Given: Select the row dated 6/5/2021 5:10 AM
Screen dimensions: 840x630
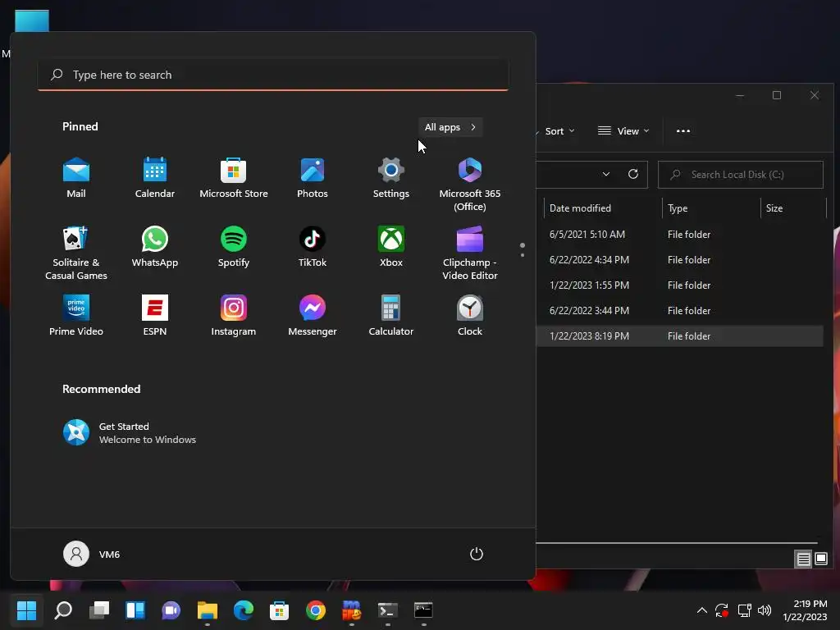Looking at the screenshot, I should (680, 235).
